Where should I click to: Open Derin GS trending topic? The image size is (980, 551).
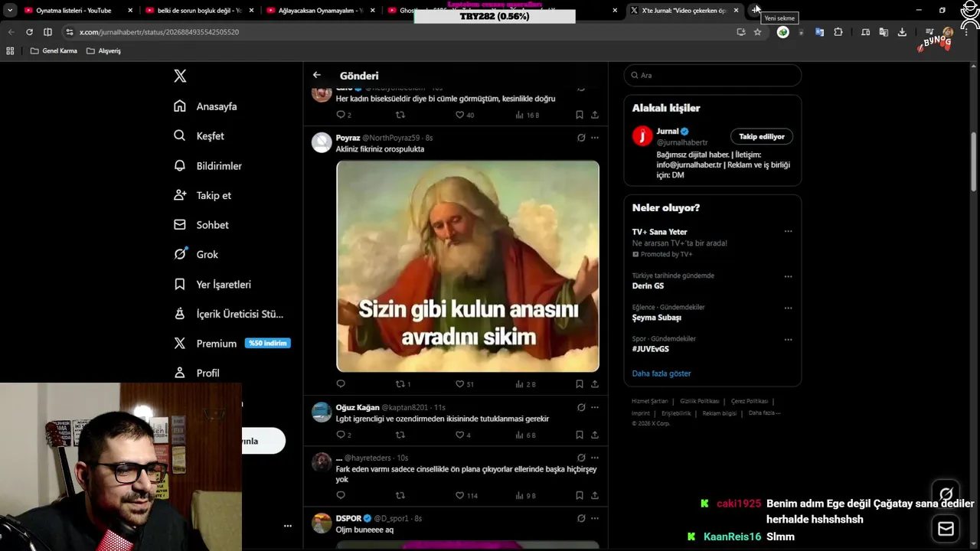coord(648,286)
